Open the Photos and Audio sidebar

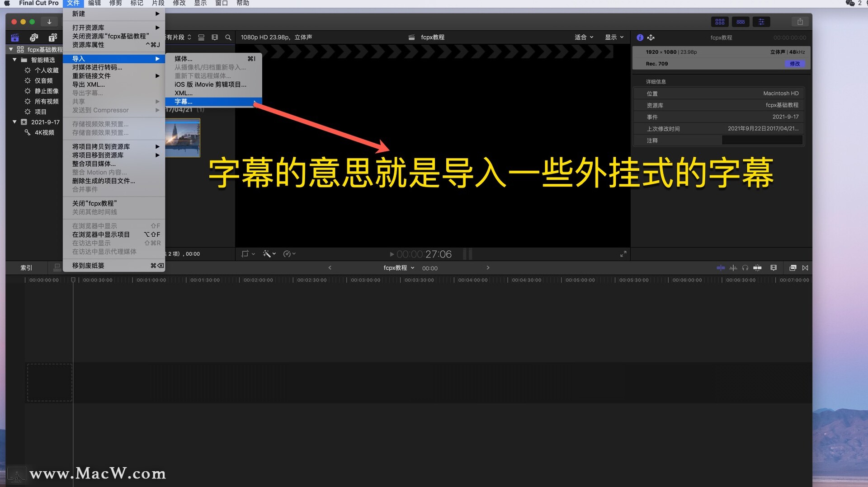tap(34, 37)
